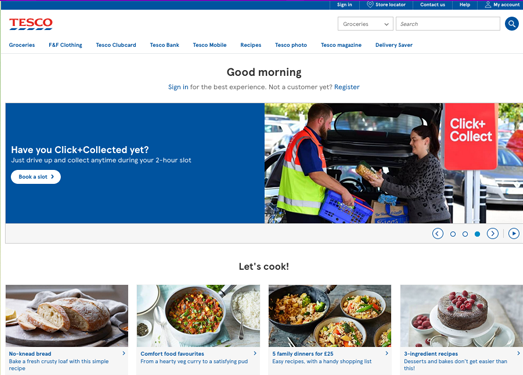Image resolution: width=523 pixels, height=375 pixels.
Task: Click the Comfort food curry photo
Action: (198, 316)
